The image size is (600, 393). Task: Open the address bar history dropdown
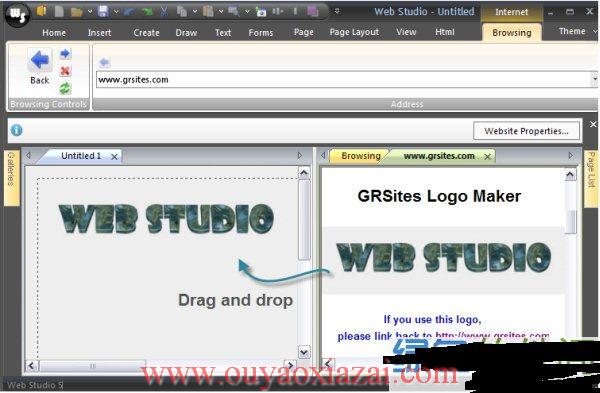(x=594, y=79)
